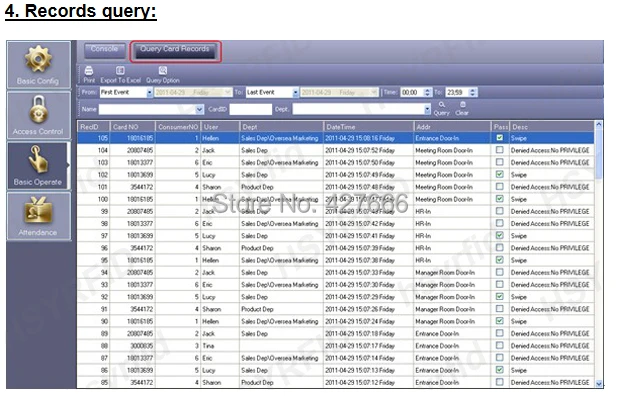Click Sales Dep in record 99
Image resolution: width=618 pixels, height=406 pixels.
pos(254,211)
